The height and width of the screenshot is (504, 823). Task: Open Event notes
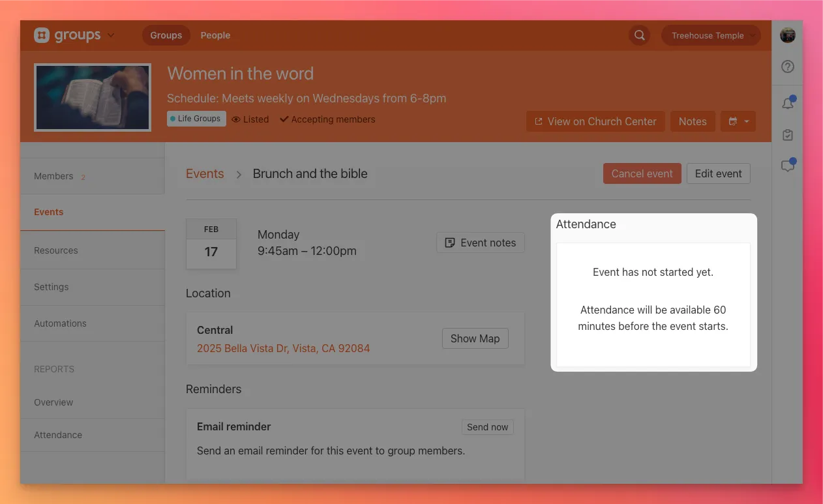[x=480, y=243]
